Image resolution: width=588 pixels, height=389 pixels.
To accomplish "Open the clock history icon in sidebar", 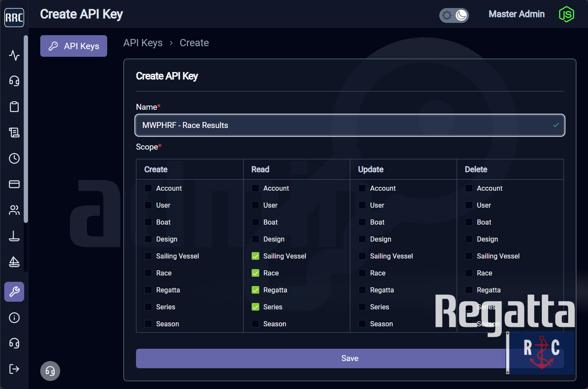I will pyautogui.click(x=14, y=158).
